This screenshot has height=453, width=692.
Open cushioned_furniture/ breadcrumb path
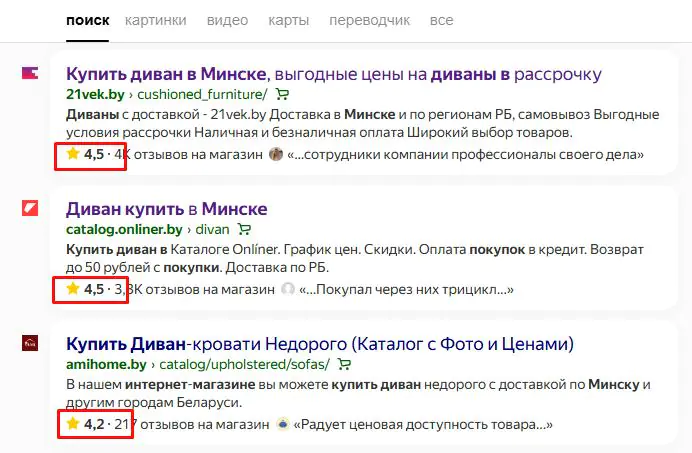coord(202,94)
